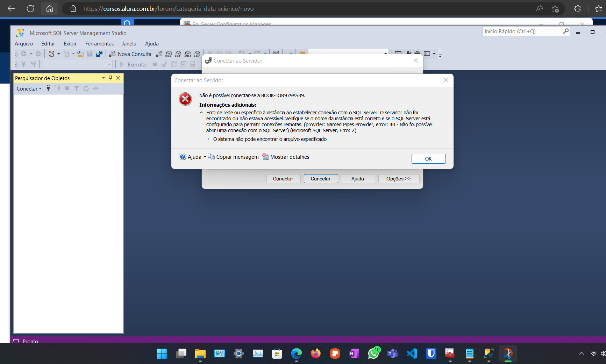
Task: Open Microsoft Teams from the taskbar
Action: click(393, 354)
